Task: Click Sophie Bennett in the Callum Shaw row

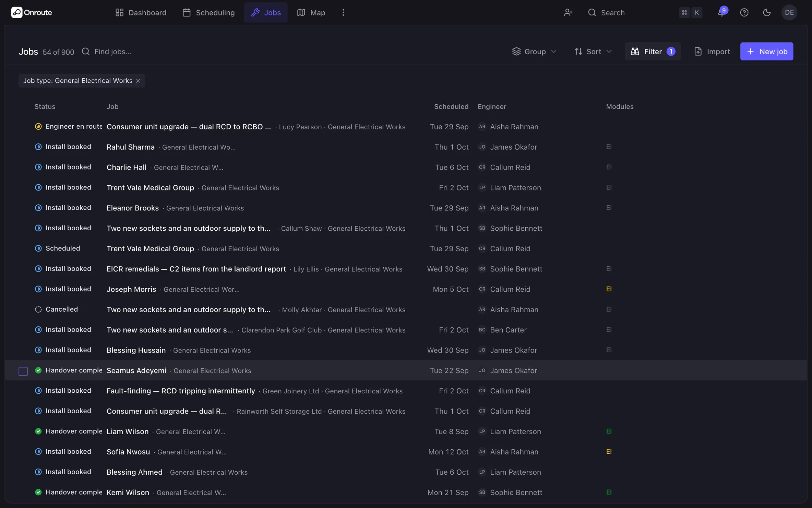Action: tap(516, 228)
